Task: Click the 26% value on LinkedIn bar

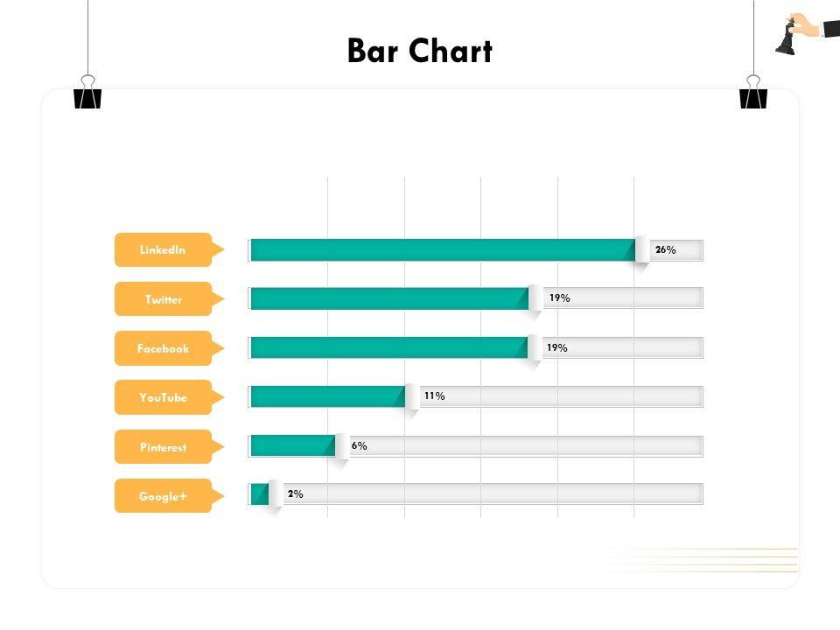Action: pyautogui.click(x=665, y=249)
